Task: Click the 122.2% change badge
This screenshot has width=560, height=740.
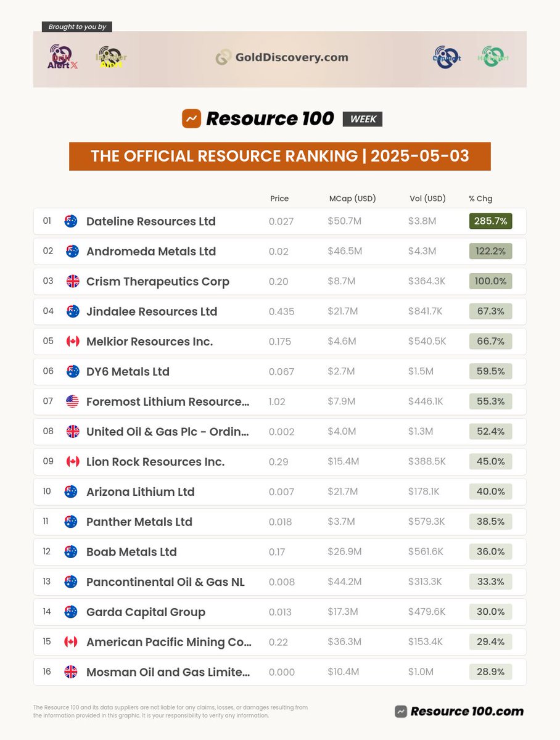Action: point(490,251)
